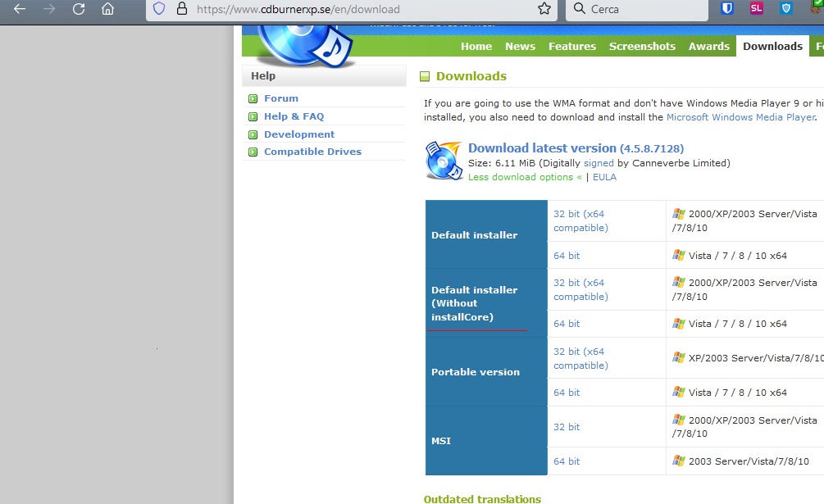
Task: Download Portable version 32 bit (x64 compatible)
Action: click(580, 358)
